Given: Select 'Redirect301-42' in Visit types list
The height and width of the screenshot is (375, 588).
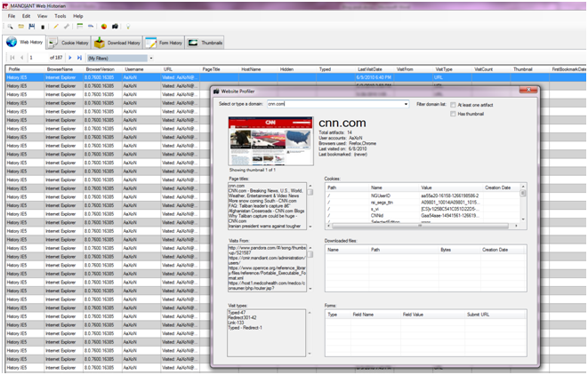Looking at the screenshot, I should point(242,317).
